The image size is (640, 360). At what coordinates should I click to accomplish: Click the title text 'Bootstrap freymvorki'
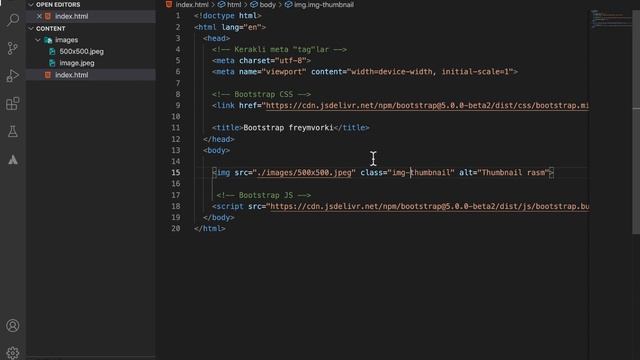288,128
